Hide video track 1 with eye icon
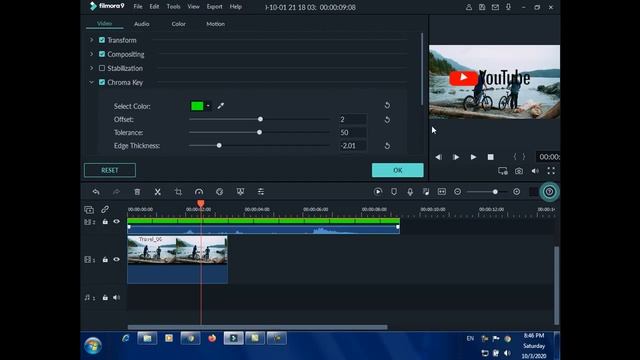Screen dimensions: 640x360 (116, 260)
